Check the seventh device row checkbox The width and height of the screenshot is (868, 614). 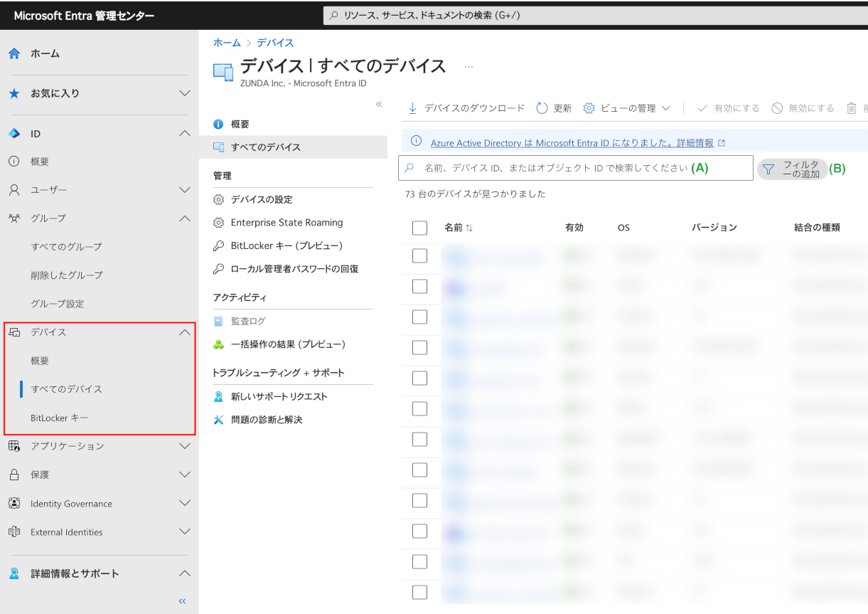[419, 439]
